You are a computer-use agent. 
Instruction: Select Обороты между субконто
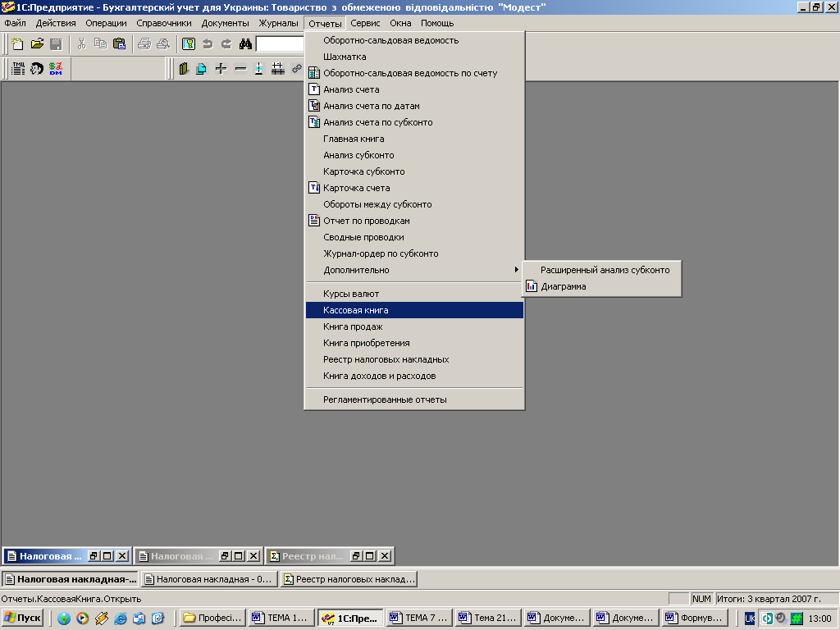coord(414,204)
